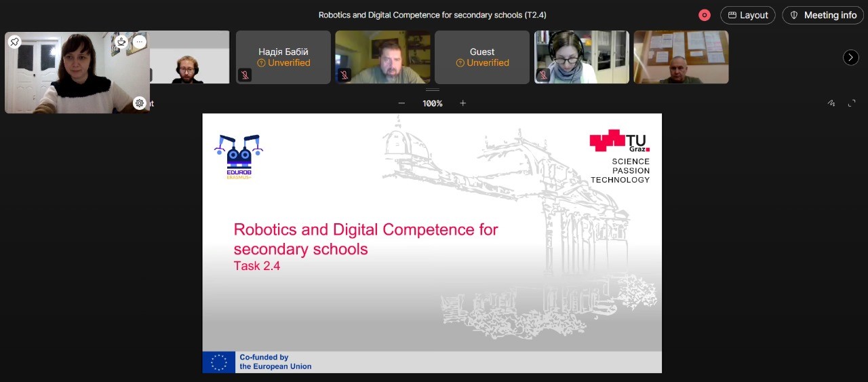Zoom in shared content with plus

coord(463,103)
